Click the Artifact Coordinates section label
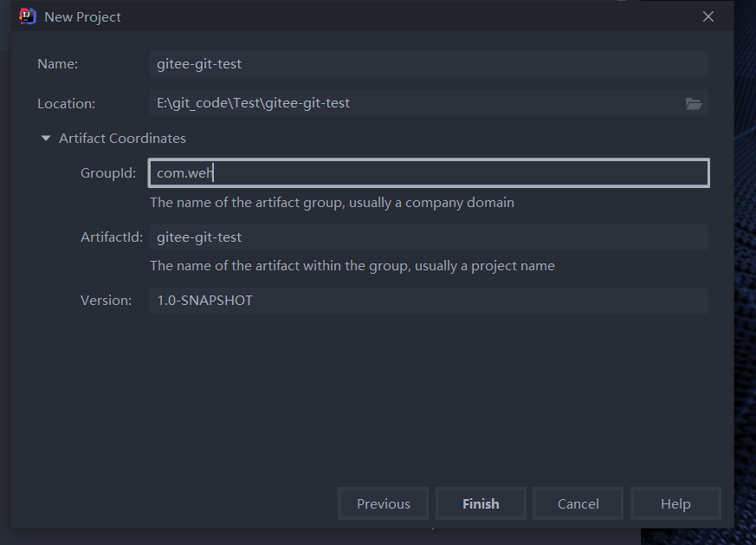The image size is (756, 545). [122, 139]
